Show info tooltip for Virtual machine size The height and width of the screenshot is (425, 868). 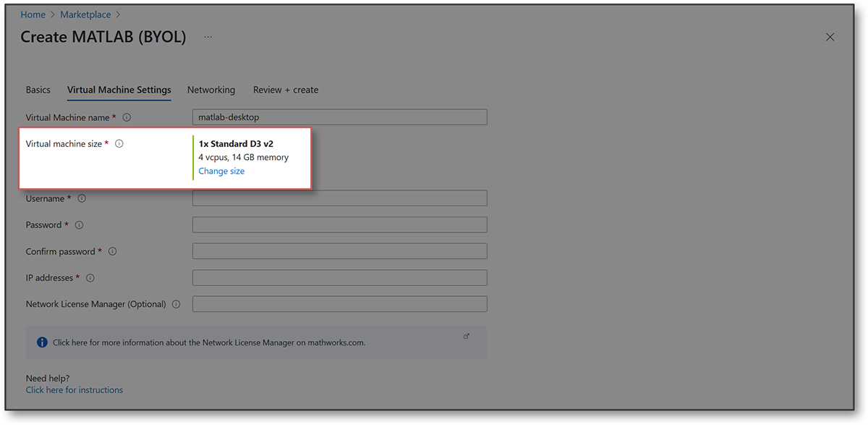[119, 143]
